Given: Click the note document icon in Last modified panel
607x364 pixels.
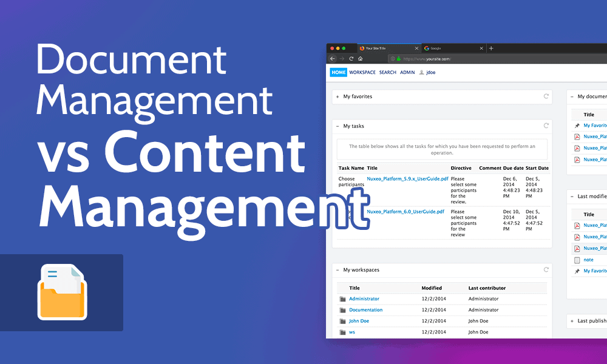Looking at the screenshot, I should tap(576, 260).
